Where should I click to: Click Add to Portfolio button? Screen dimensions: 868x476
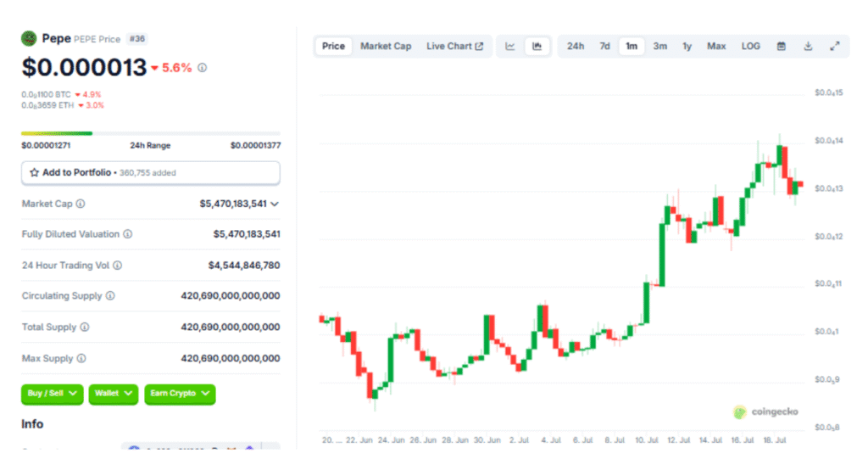click(150, 173)
